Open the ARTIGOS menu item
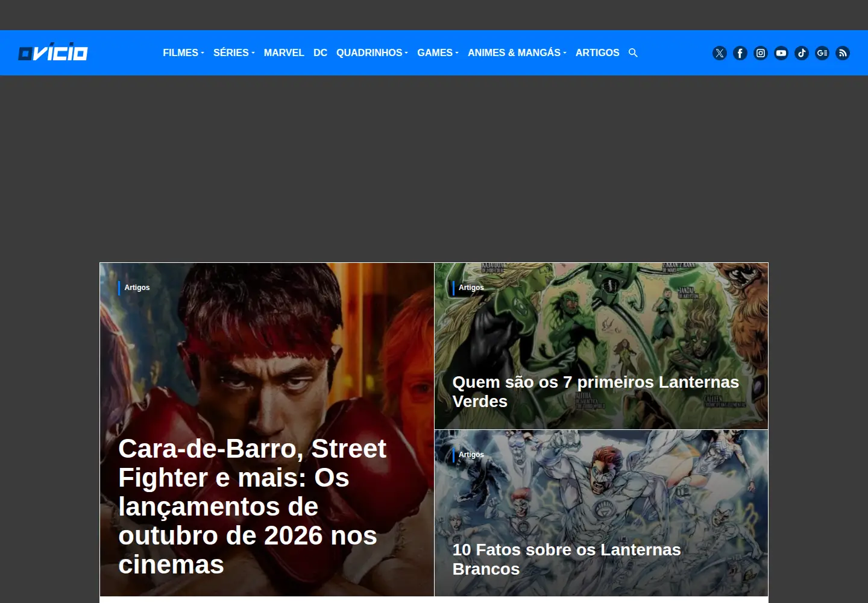Image resolution: width=868 pixels, height=603 pixels. point(597,53)
